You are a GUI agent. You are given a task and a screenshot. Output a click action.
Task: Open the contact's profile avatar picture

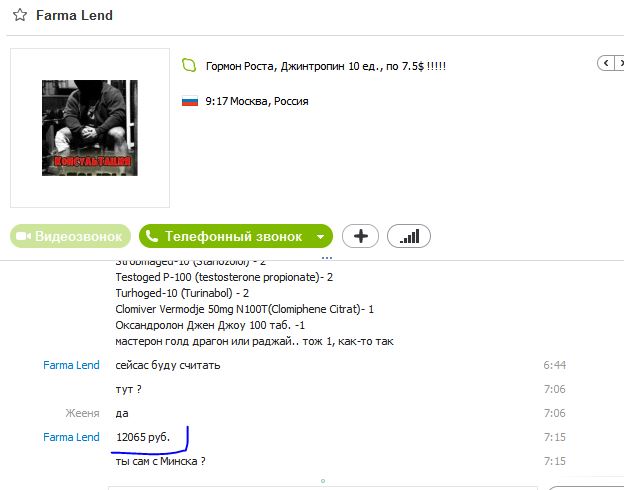pos(90,128)
